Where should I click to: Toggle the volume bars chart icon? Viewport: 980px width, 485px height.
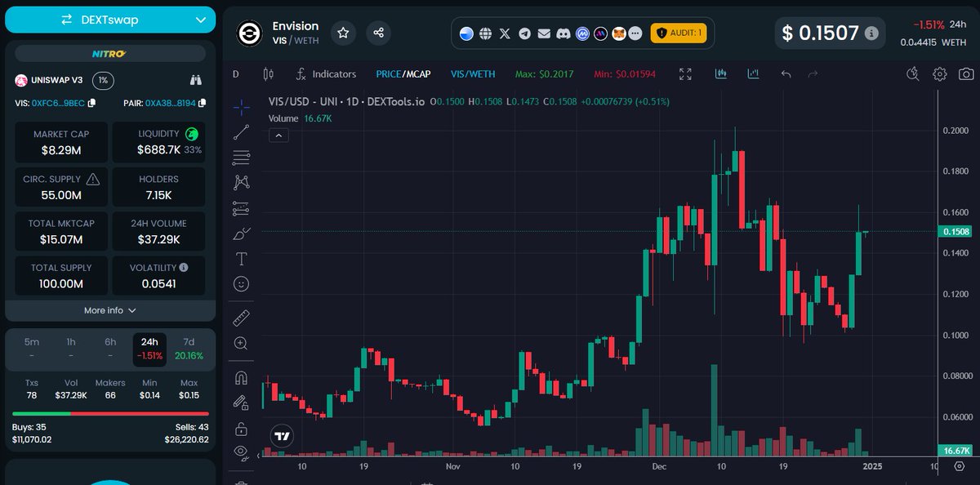pos(753,74)
